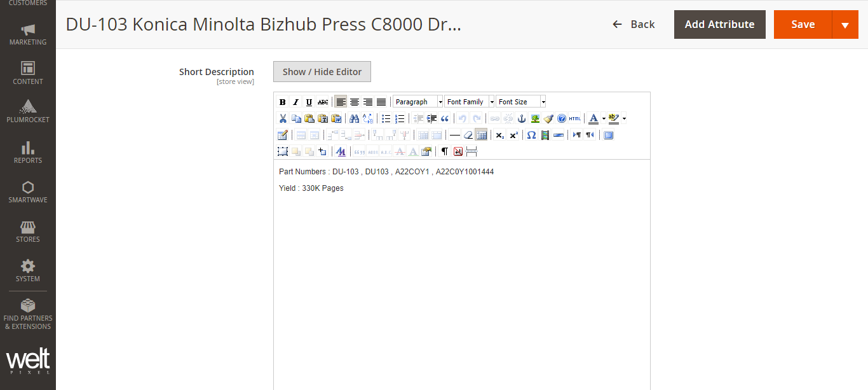The height and width of the screenshot is (390, 868).
Task: Click the Copy icon in editor toolbar
Action: tap(296, 118)
